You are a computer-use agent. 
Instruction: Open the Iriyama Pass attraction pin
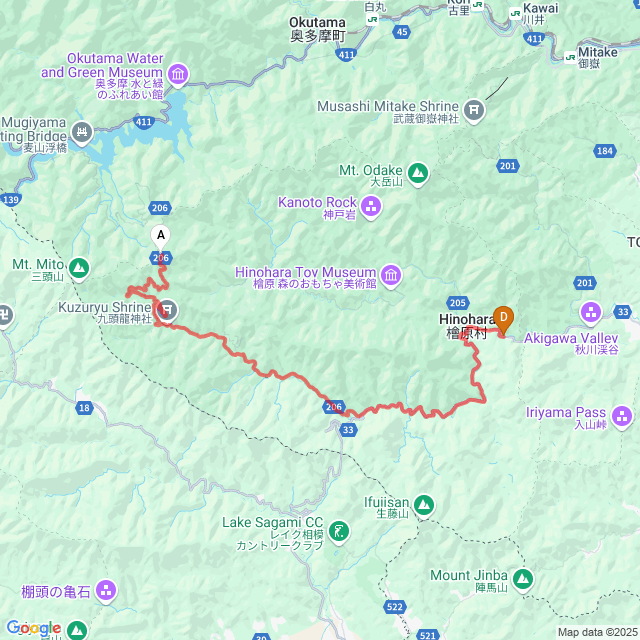click(622, 417)
